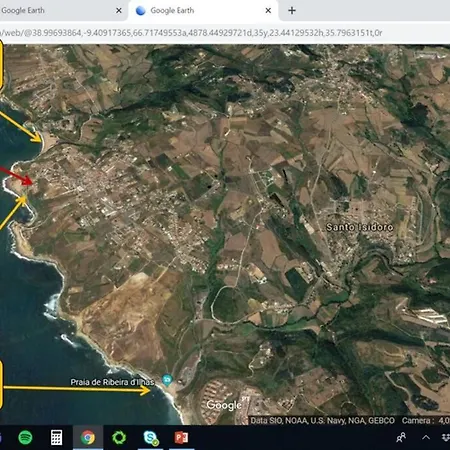Click the Dropbox tray icon
Viewport: 450px width, 450px height.
pyautogui.click(x=446, y=437)
